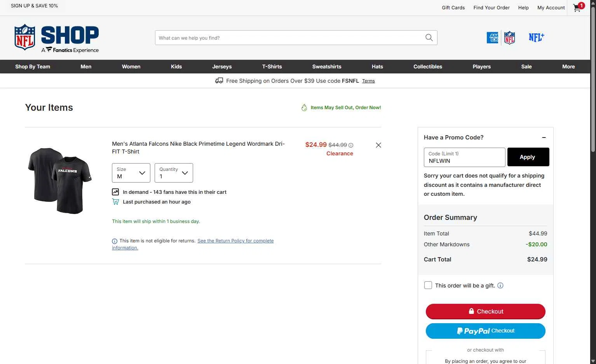Click the Falcons T-shirt product thumbnail
Screen dimensions: 596x364
coord(60,181)
